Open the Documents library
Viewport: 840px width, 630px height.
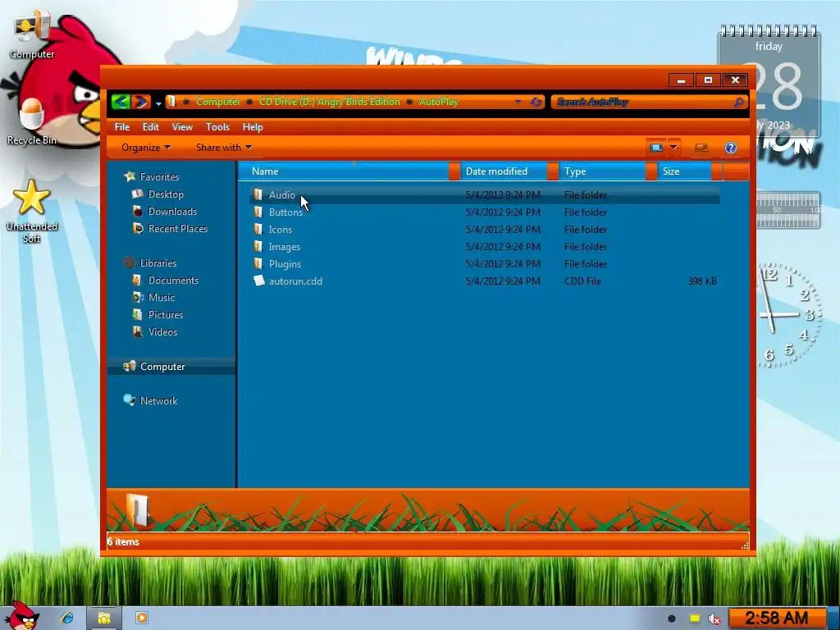[173, 281]
